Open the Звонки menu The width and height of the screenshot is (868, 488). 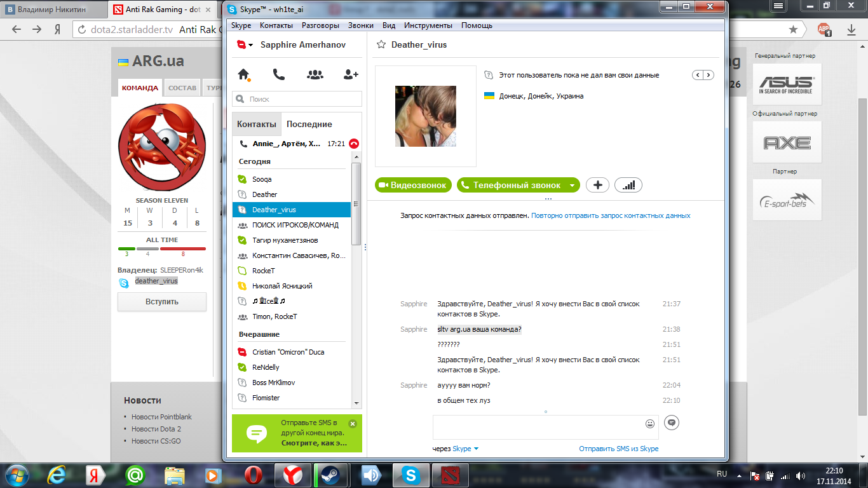tap(361, 25)
